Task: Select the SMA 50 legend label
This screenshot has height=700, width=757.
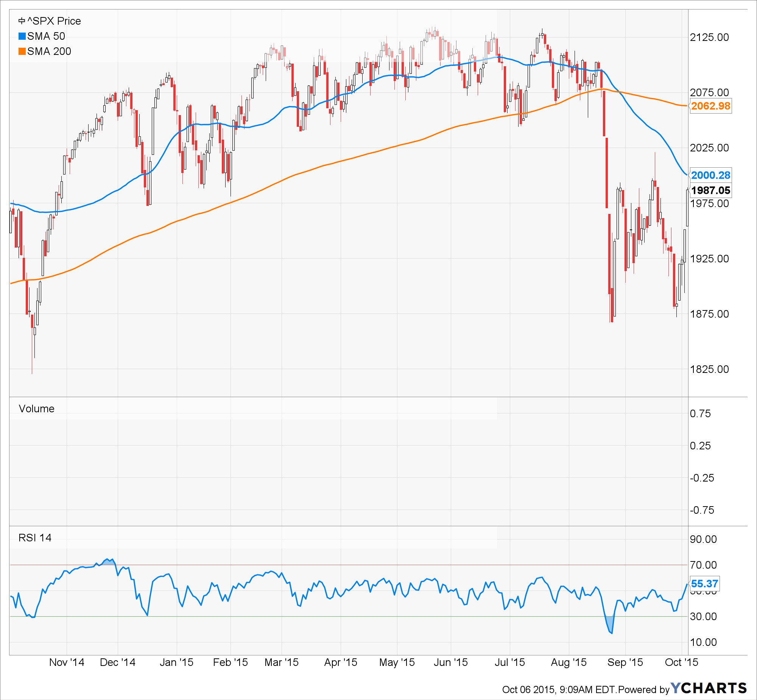Action: click(46, 36)
